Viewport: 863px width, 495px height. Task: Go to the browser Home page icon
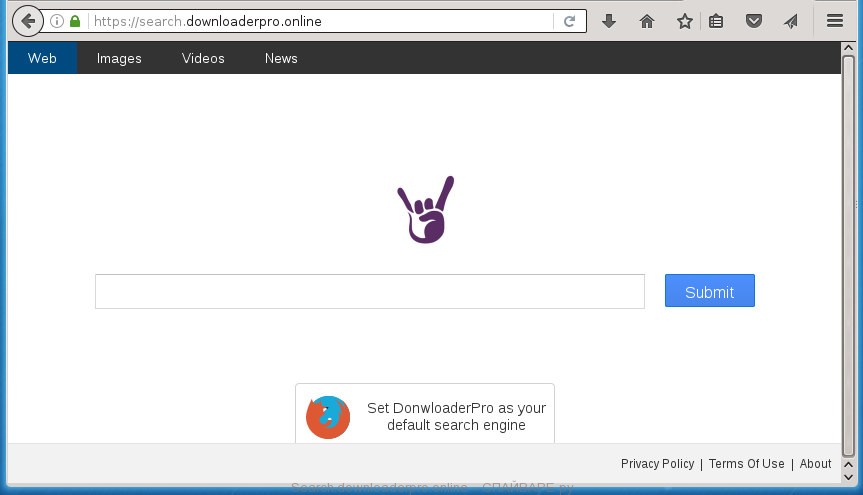[646, 21]
